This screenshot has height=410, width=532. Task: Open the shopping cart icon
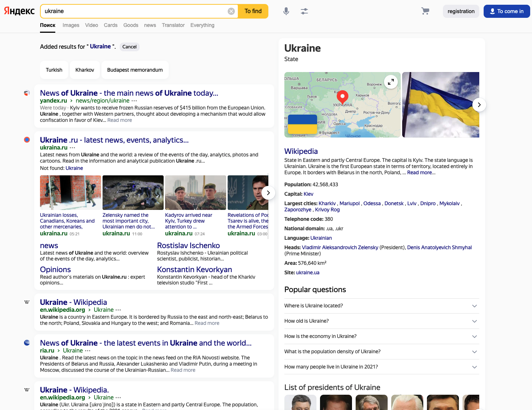[425, 11]
